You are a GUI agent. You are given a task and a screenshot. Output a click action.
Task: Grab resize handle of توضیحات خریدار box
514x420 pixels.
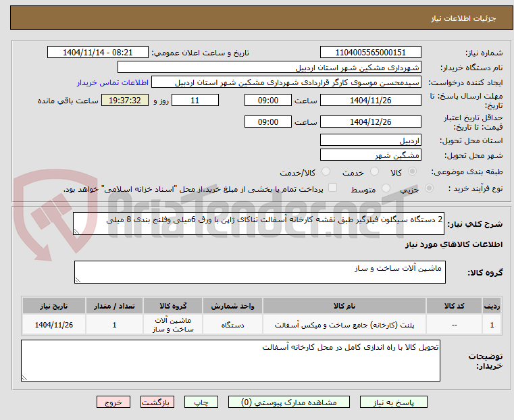click(24, 377)
